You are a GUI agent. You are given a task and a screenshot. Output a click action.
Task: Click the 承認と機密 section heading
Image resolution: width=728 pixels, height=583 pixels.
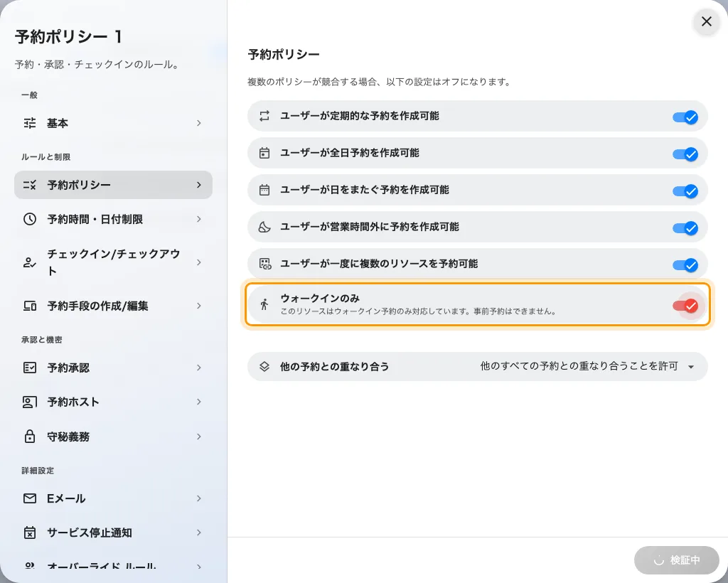[42, 340]
